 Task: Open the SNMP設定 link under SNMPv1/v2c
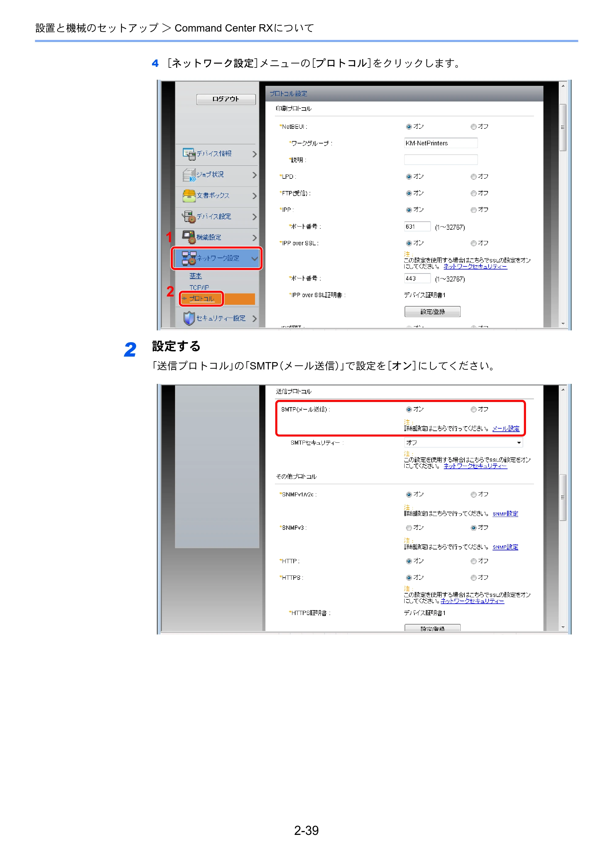505,514
